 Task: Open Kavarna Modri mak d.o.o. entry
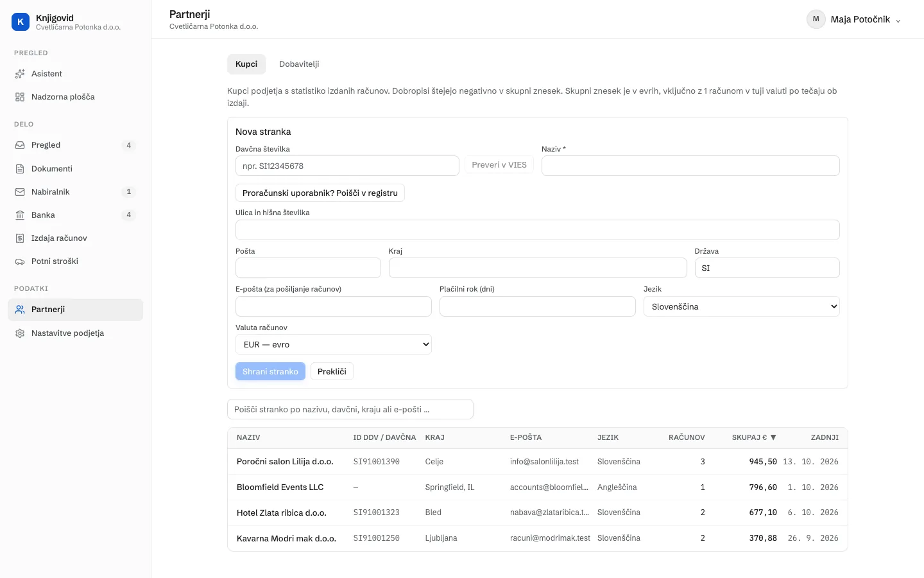coord(538,538)
